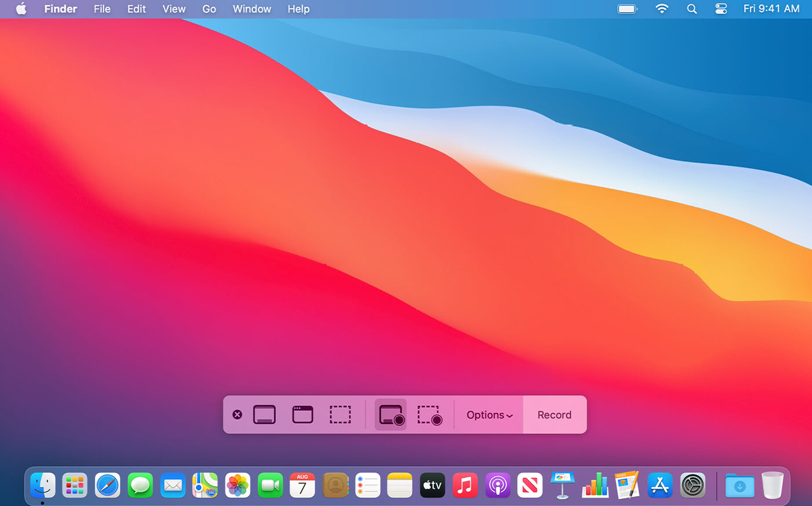Check Wi-Fi status in the menu bar
This screenshot has height=506, width=812.
(662, 9)
